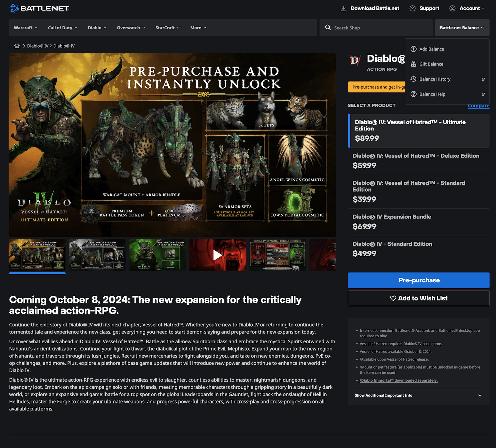
Task: Select second gallery thumbnail with wolf mount
Action: pyautogui.click(x=97, y=255)
